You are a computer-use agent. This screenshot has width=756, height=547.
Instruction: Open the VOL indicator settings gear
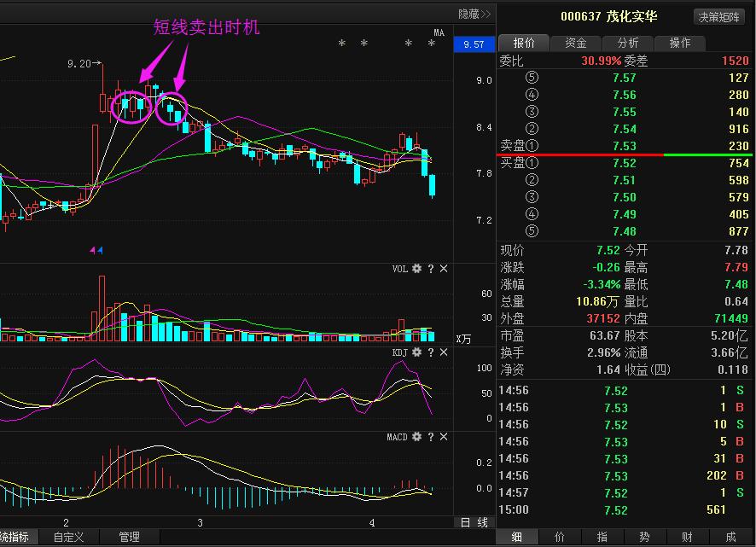pos(417,268)
